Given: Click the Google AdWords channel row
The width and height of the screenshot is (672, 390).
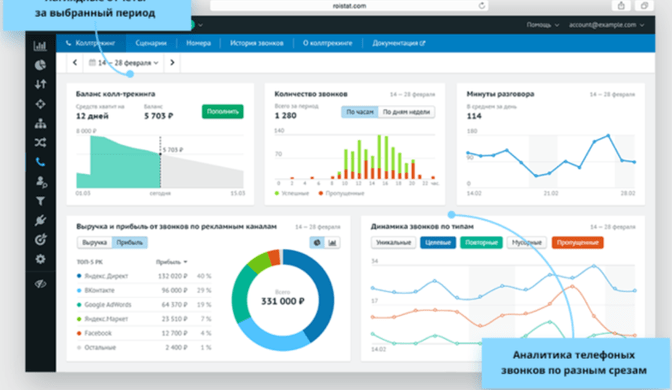Looking at the screenshot, I should 144,305.
